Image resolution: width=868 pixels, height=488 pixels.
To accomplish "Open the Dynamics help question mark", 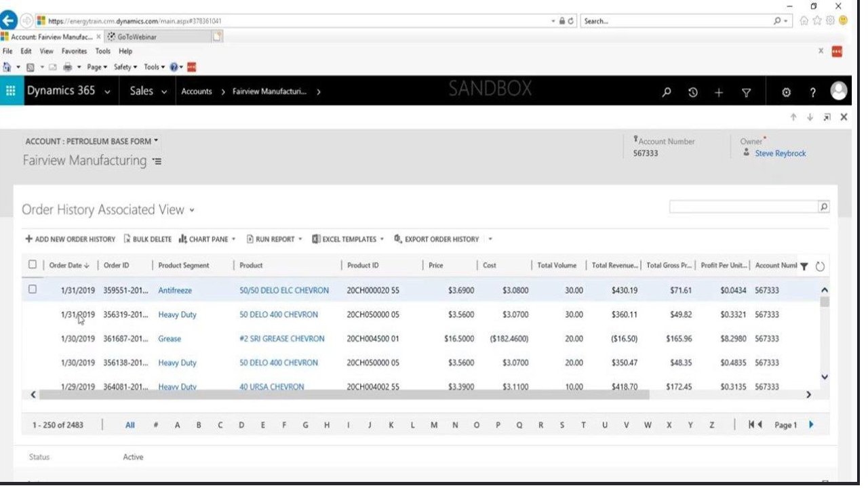I will [x=812, y=92].
